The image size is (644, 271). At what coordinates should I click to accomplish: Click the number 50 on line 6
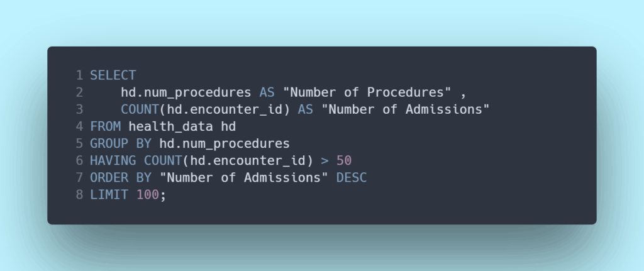click(344, 160)
